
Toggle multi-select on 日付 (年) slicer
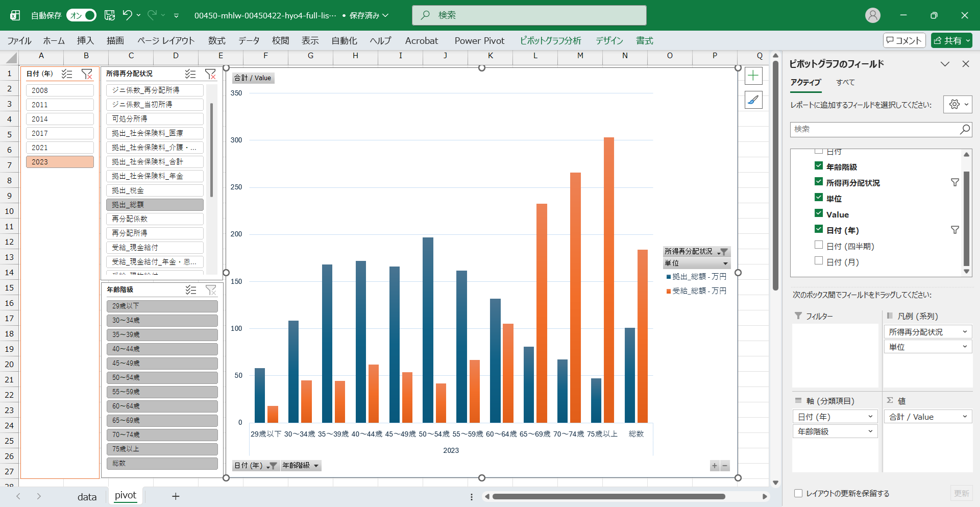click(67, 74)
